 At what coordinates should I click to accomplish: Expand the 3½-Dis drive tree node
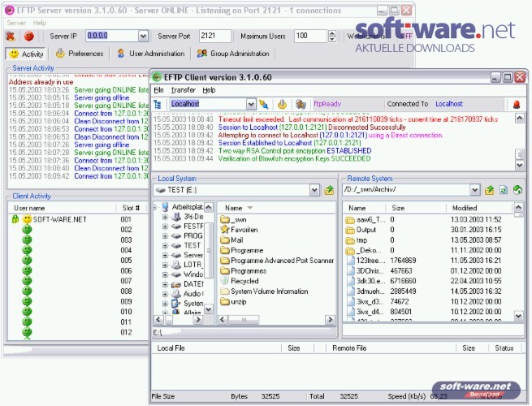pos(165,216)
